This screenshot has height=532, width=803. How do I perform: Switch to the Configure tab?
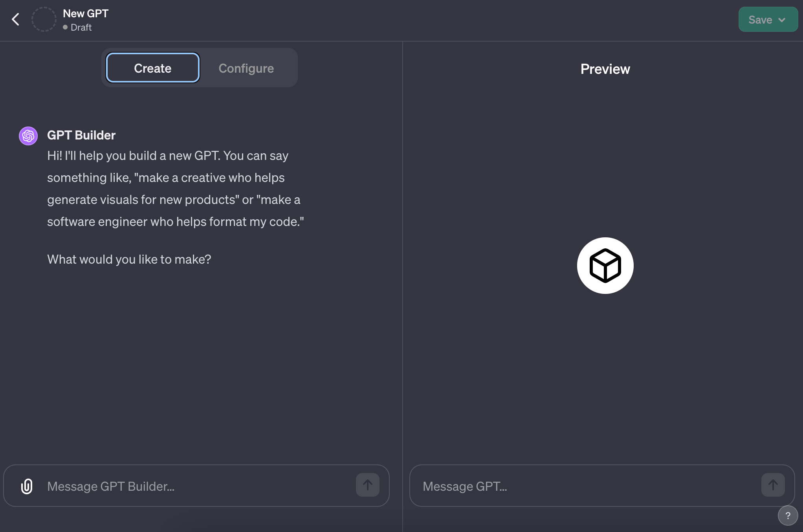click(246, 68)
